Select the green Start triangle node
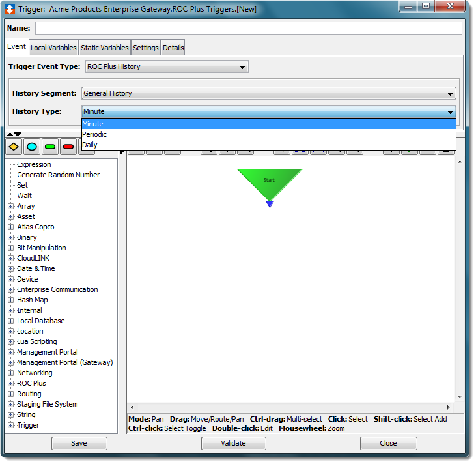476x464 pixels. click(270, 182)
